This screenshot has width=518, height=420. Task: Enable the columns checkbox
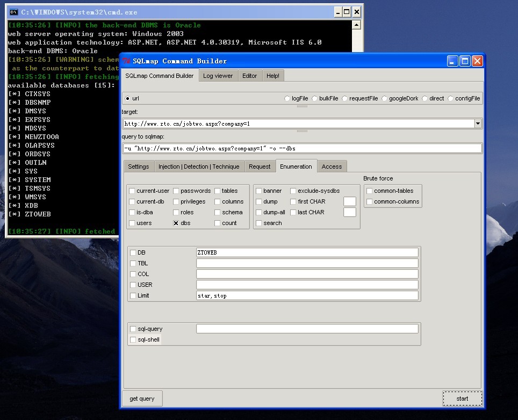218,202
